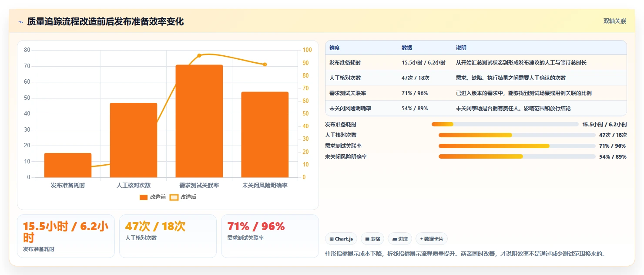
Task: Click the 需求测试关联率 progress bar
Action: coord(517,146)
